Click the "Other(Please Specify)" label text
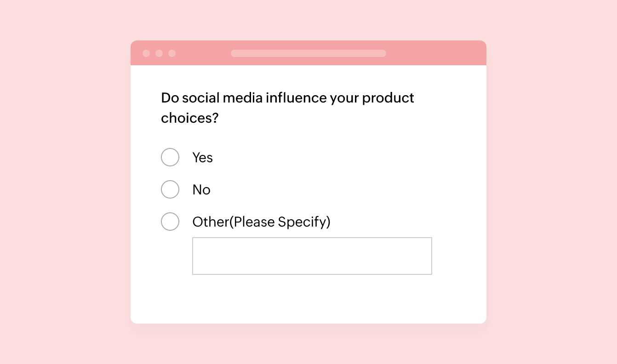Screen dimensions: 617x364 pos(261,222)
